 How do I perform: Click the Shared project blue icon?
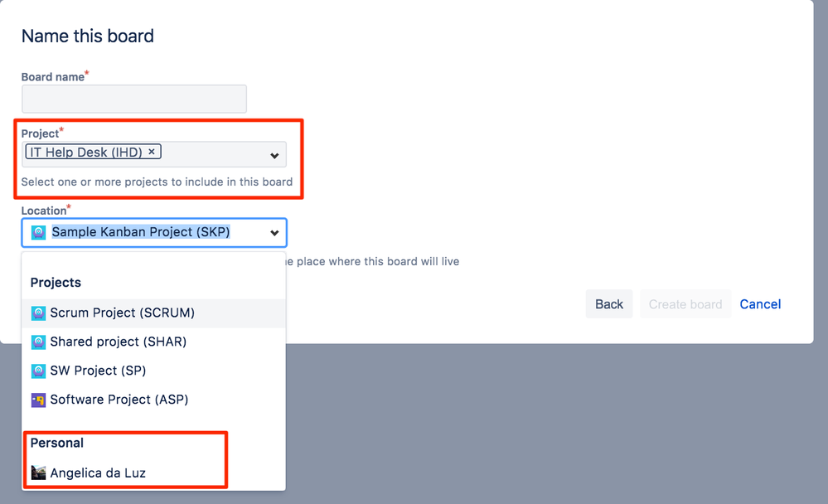tap(38, 342)
